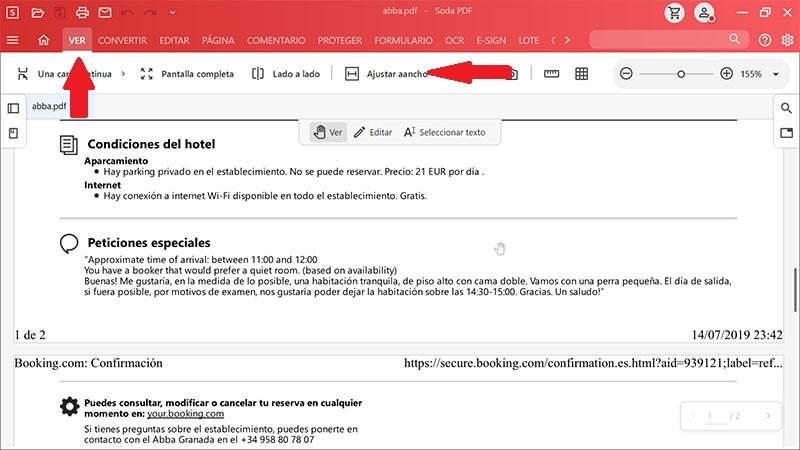Open the LOTE tab
The image size is (800, 450).
point(529,40)
